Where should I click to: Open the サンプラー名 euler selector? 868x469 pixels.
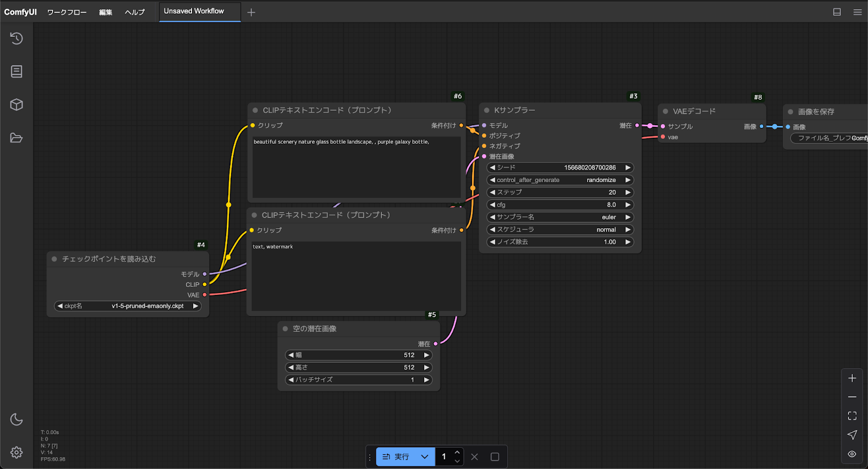[x=560, y=217]
